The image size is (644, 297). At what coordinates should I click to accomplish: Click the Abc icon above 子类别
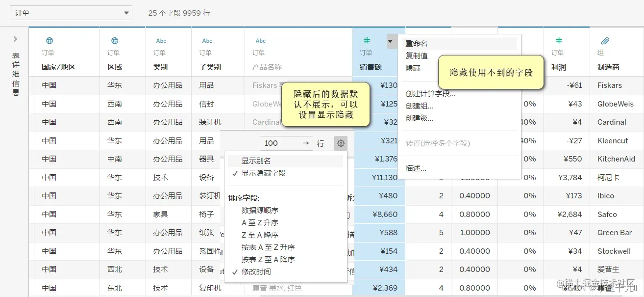pyautogui.click(x=207, y=40)
